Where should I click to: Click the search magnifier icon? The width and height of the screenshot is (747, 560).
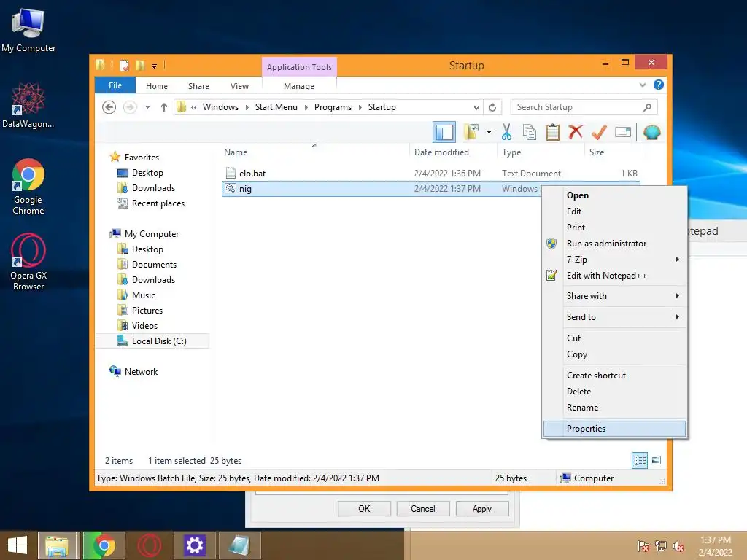point(648,107)
